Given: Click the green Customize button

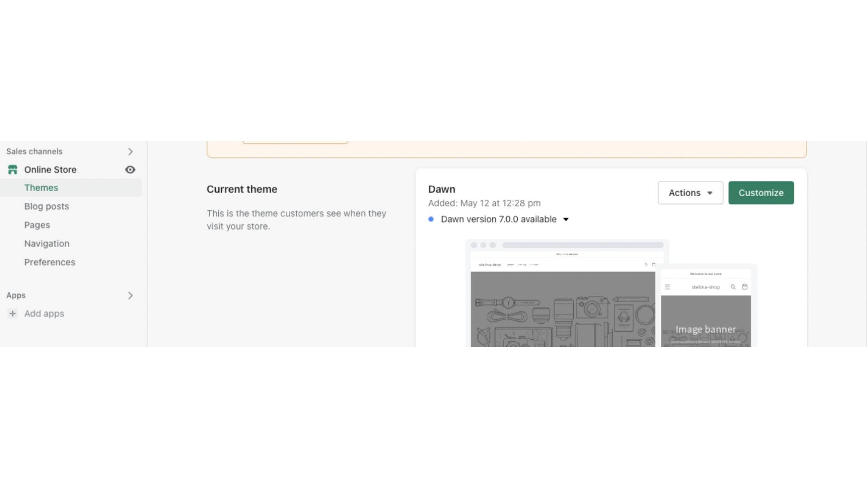Looking at the screenshot, I should click(x=761, y=193).
